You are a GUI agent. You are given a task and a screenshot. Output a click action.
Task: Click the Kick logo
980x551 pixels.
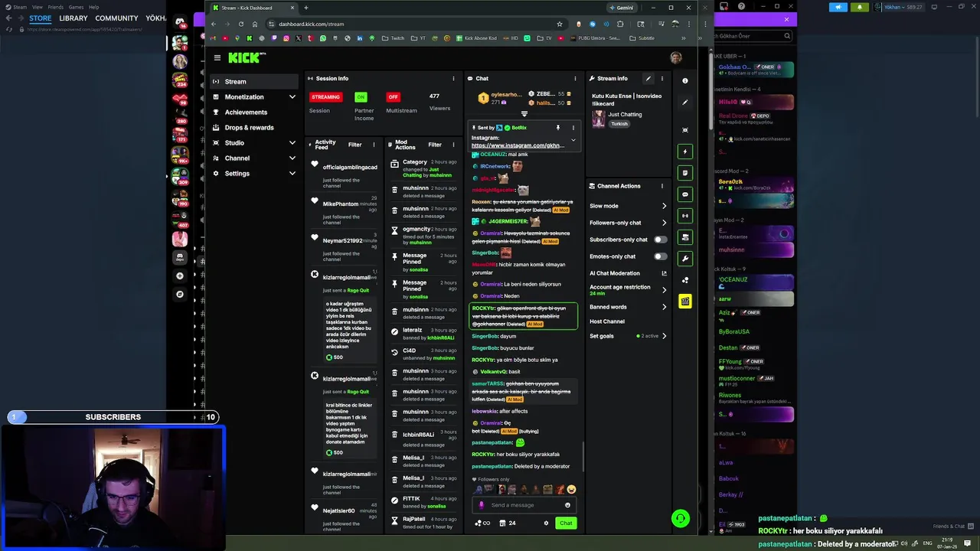pos(247,57)
